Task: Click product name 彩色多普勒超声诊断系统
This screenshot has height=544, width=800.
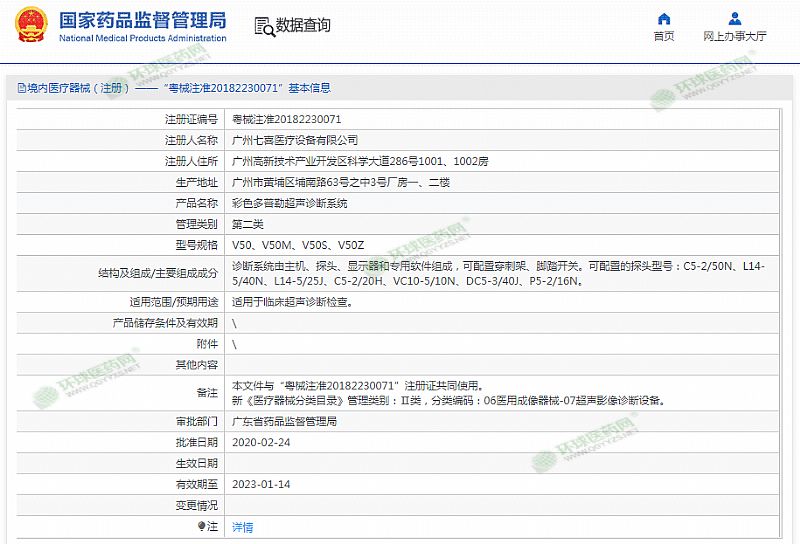Action: [x=289, y=203]
